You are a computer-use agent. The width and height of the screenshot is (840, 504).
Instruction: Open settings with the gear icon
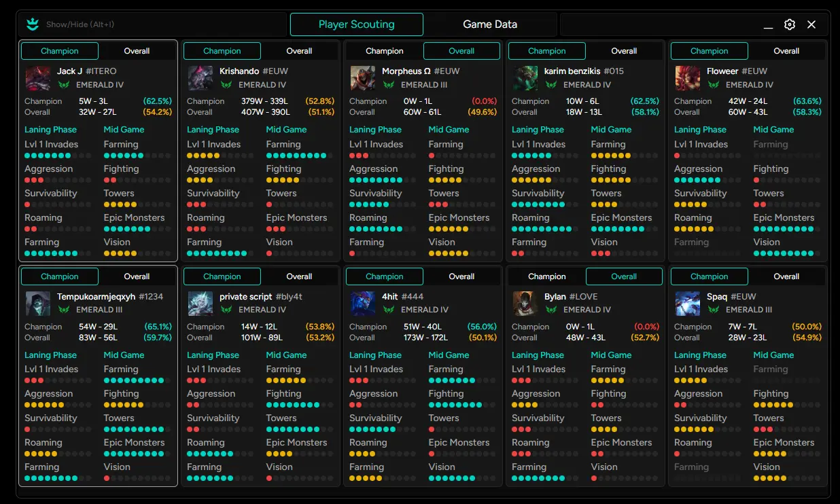789,24
